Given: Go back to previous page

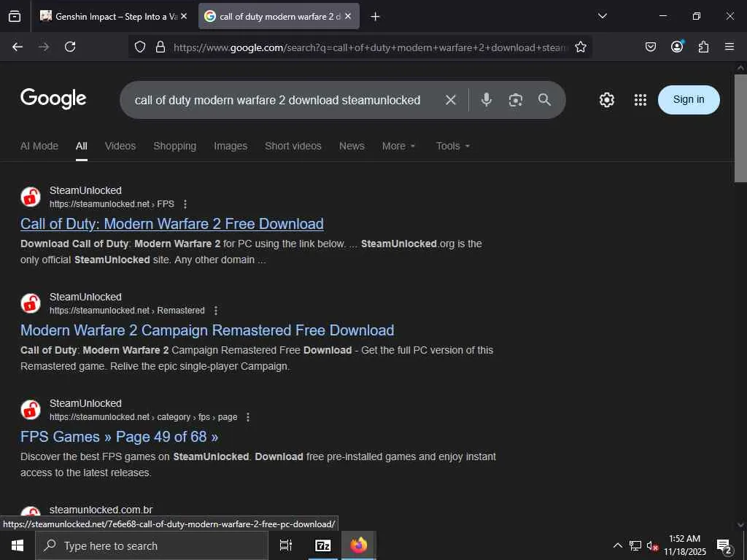Looking at the screenshot, I should (18, 47).
